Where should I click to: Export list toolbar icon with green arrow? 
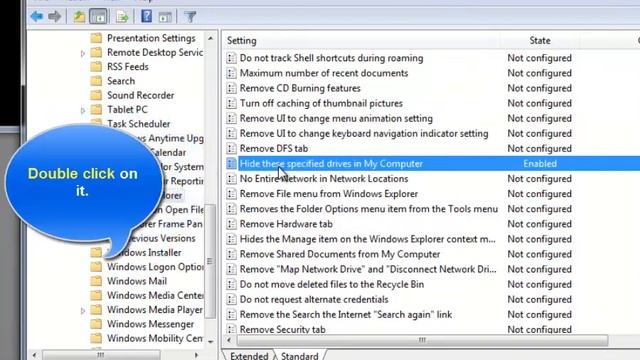coord(122,17)
